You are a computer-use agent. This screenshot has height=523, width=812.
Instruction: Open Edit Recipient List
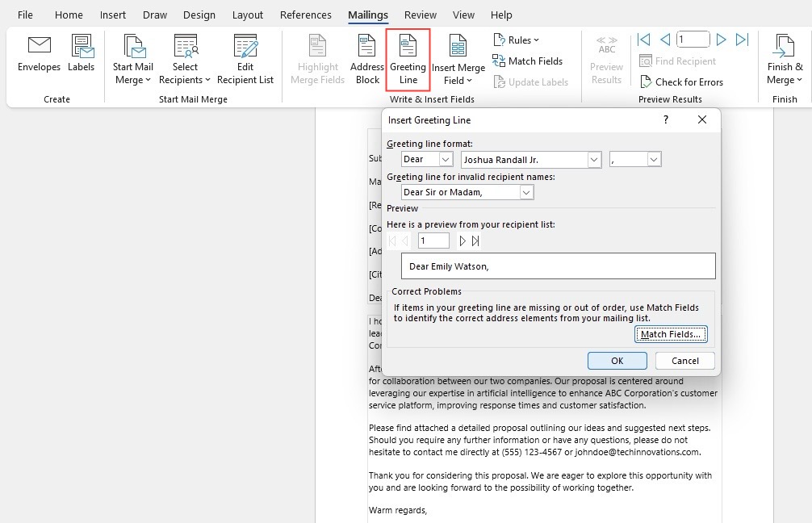245,60
